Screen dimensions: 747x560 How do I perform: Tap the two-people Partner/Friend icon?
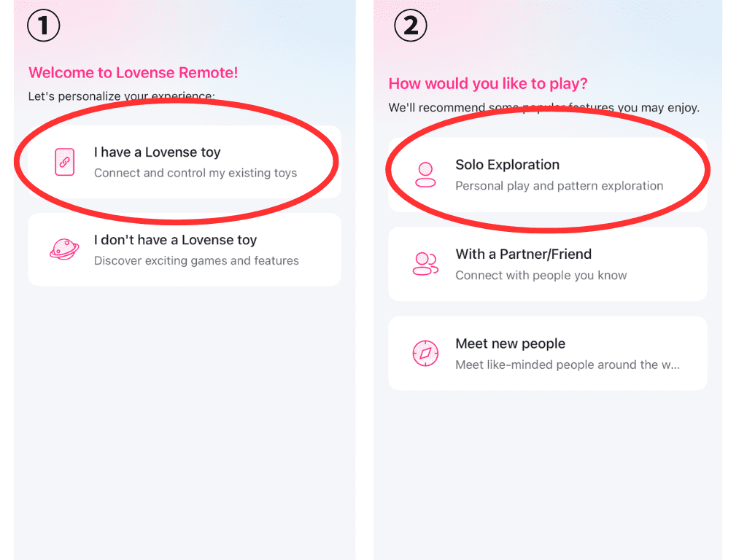click(425, 264)
